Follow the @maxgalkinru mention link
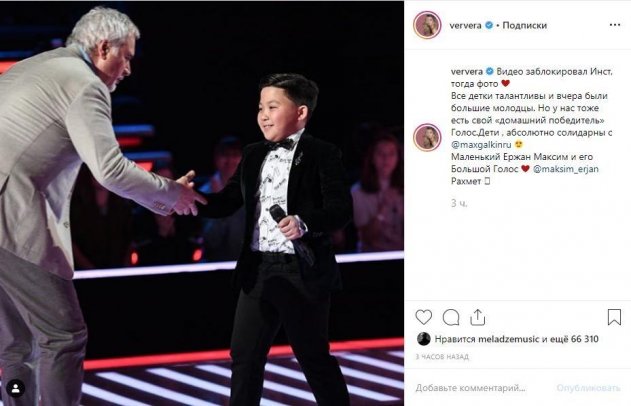The image size is (631, 406). pos(481,144)
